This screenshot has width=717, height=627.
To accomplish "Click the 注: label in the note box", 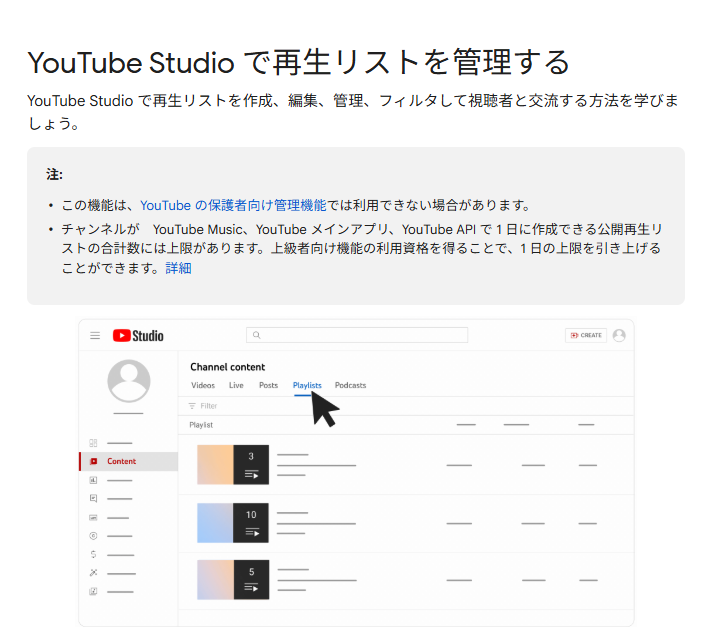I will (54, 174).
